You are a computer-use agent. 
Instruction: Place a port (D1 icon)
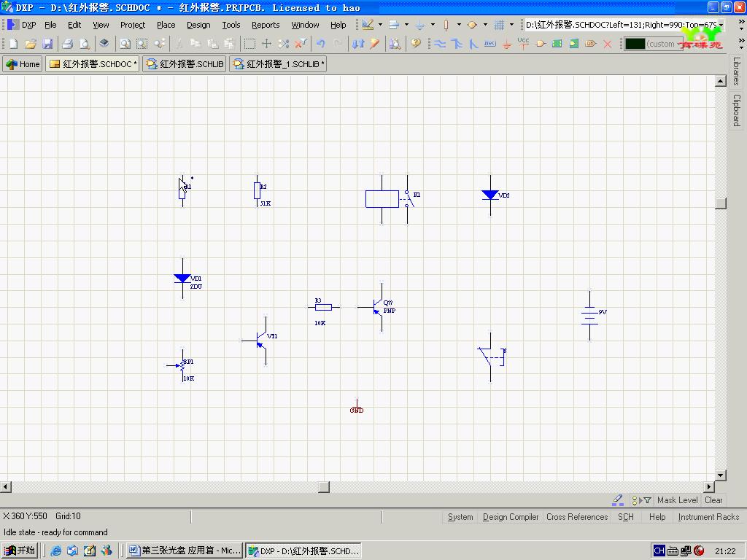(591, 44)
